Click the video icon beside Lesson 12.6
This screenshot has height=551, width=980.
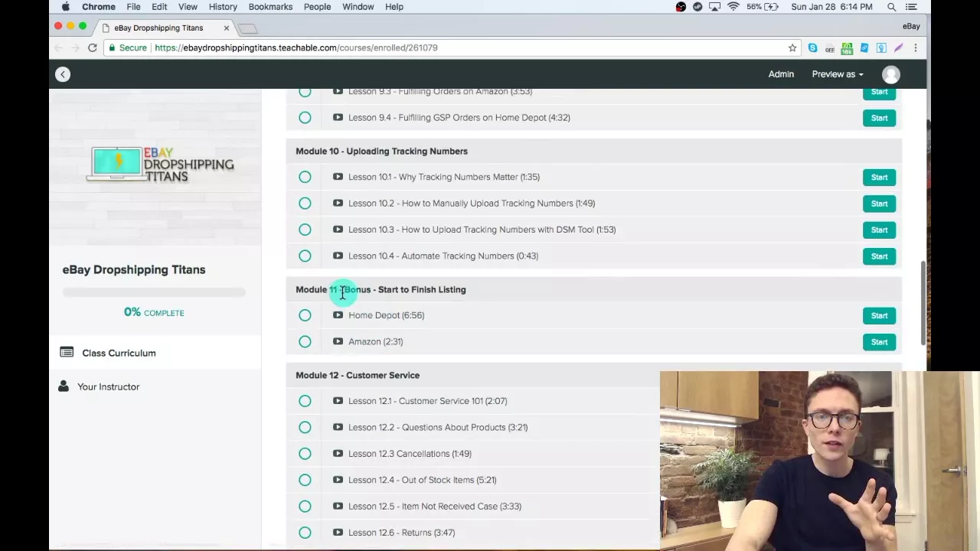[x=338, y=533]
